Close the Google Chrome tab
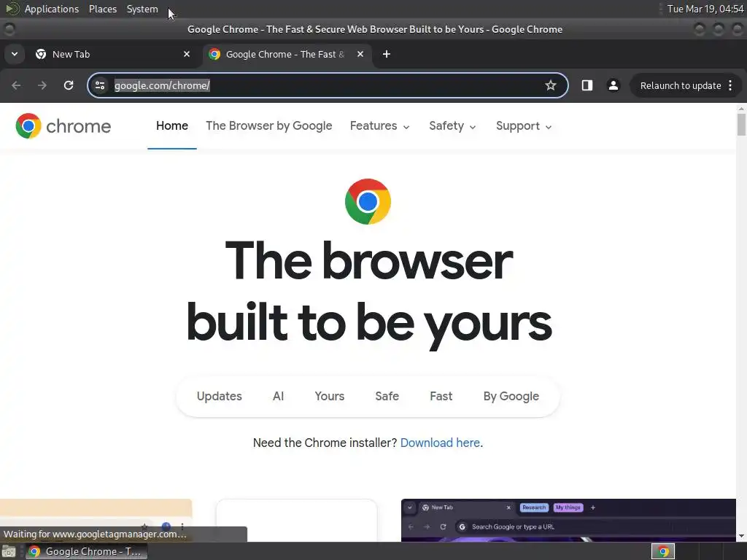Screen dimensions: 747x560 (360, 54)
